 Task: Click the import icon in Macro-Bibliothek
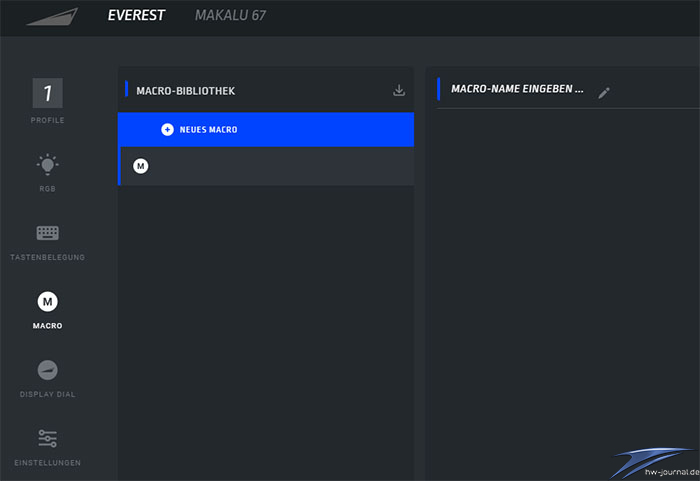pyautogui.click(x=399, y=90)
